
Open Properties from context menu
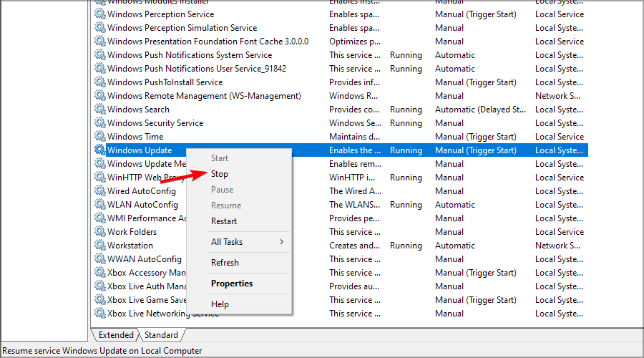[x=232, y=284]
